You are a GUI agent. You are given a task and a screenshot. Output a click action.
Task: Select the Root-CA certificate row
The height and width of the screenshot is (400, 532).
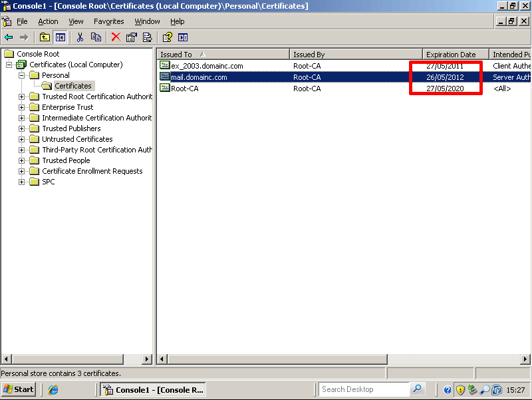point(344,89)
